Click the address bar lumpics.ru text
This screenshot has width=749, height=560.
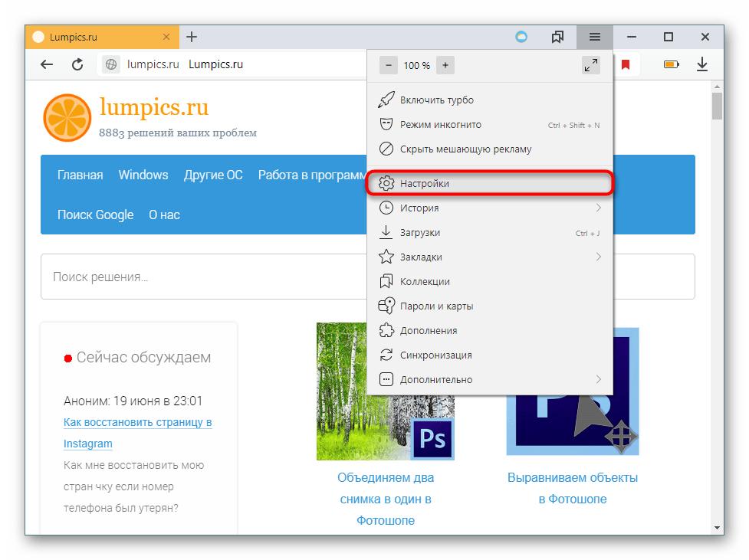pyautogui.click(x=153, y=64)
